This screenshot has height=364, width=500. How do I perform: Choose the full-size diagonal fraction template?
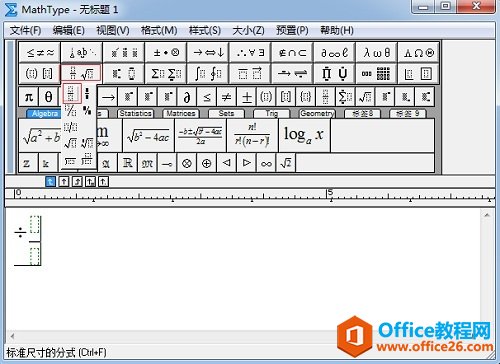tap(71, 111)
